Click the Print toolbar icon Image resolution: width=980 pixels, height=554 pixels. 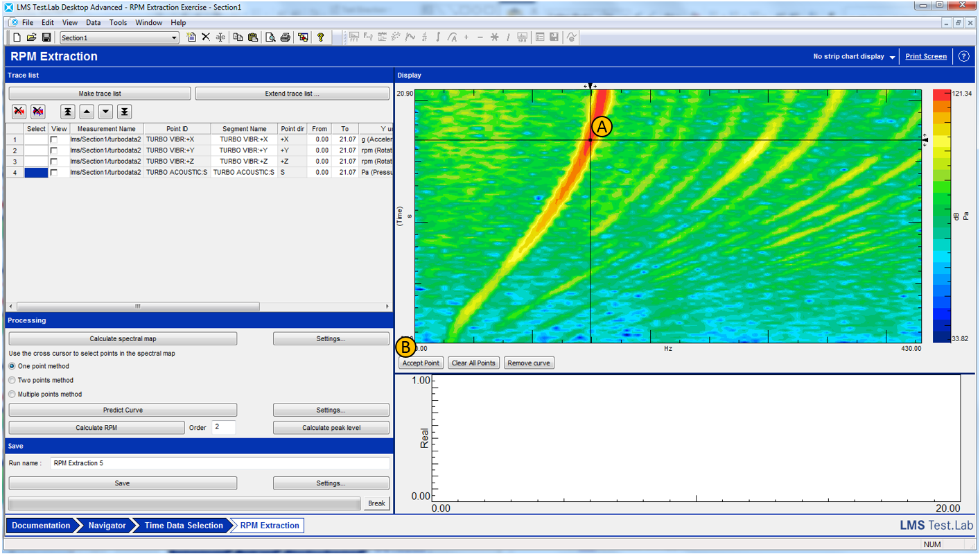tap(285, 37)
